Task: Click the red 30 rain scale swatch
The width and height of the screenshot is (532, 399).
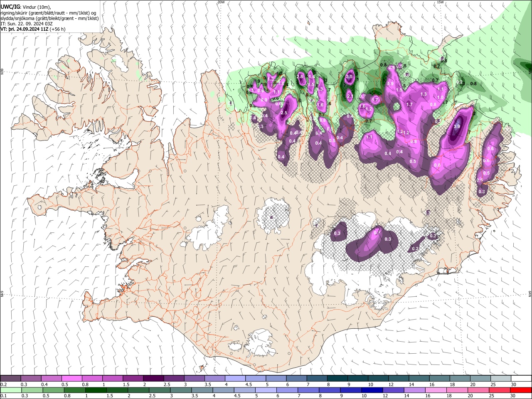Action: (x=521, y=390)
